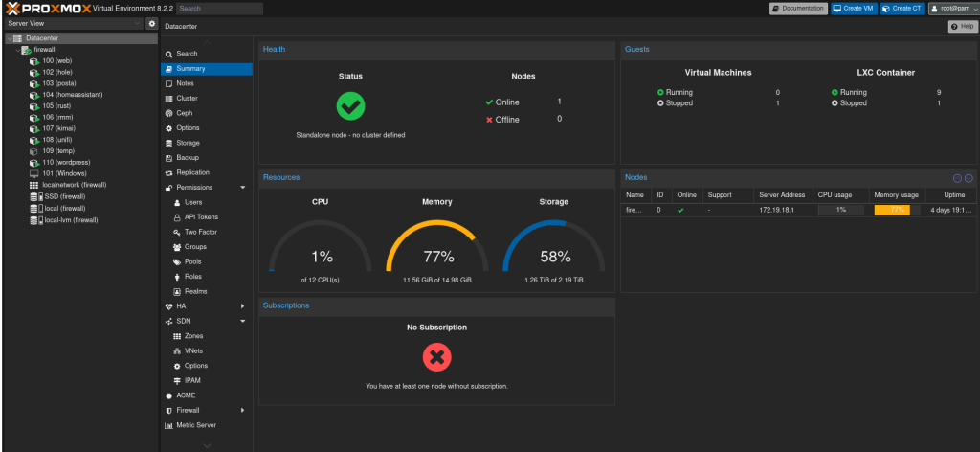Open the VNets menu item
The height and width of the screenshot is (452, 980).
point(207,350)
